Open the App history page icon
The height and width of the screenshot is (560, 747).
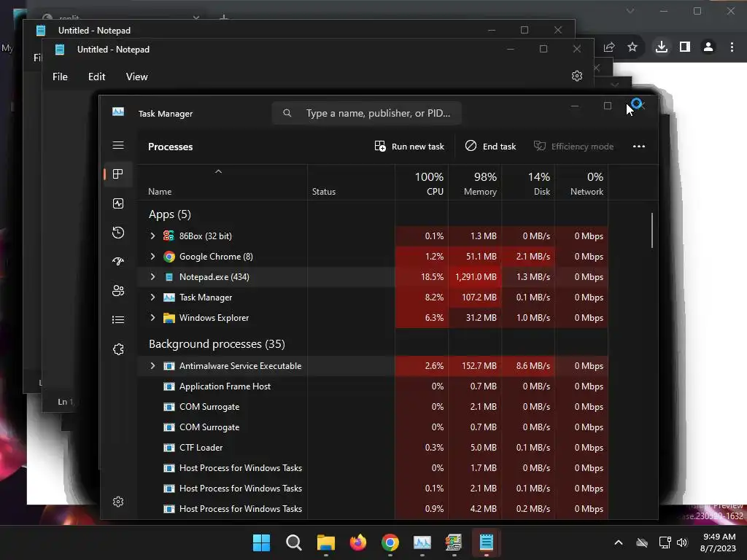click(x=118, y=233)
